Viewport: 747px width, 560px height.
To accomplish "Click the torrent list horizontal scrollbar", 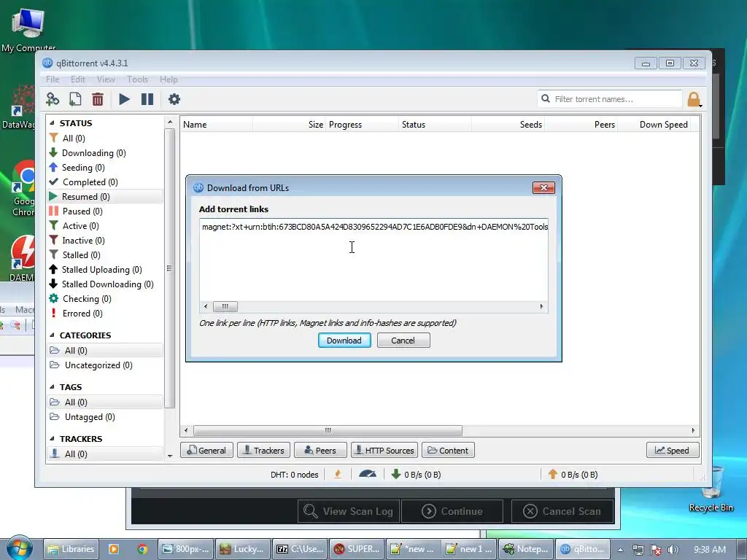I will click(328, 430).
